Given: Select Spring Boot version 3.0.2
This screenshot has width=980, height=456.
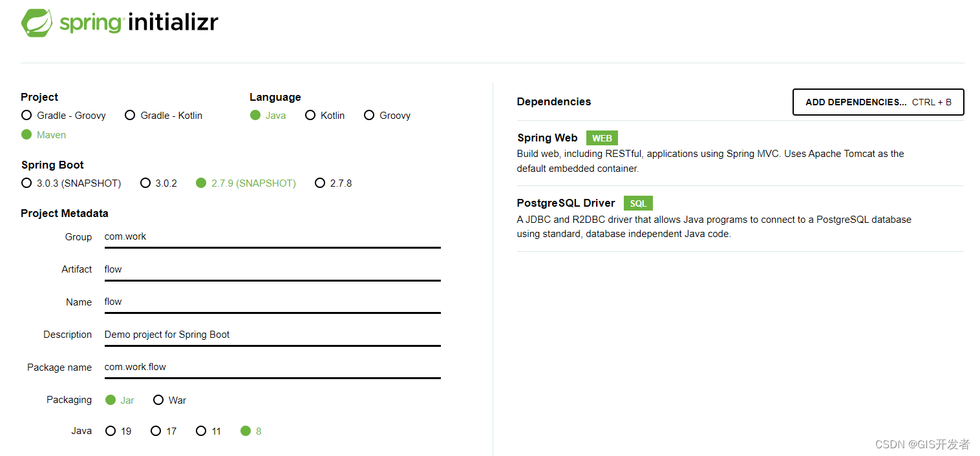Looking at the screenshot, I should [x=145, y=183].
